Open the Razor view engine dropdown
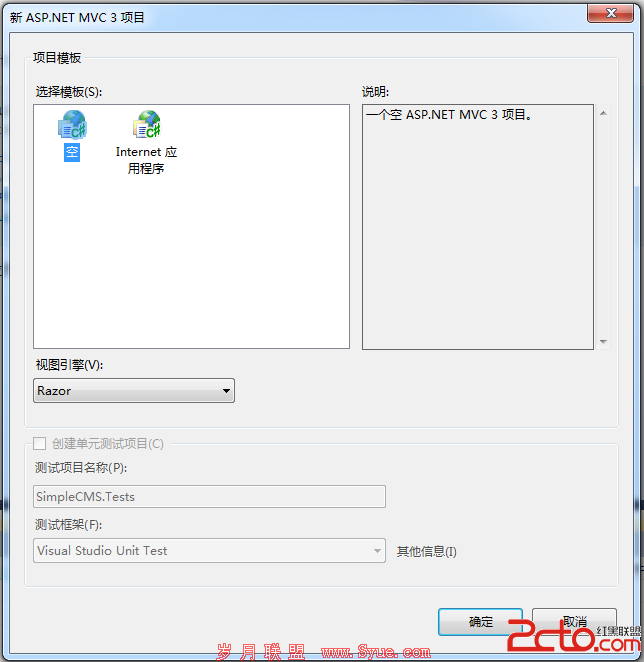This screenshot has height=662, width=644. pos(134,391)
